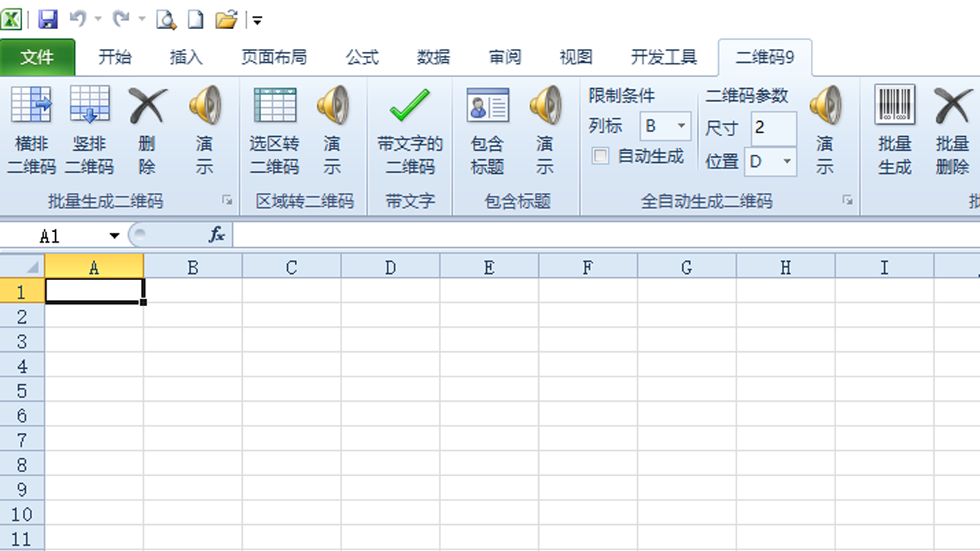Click the Name Box showing A1
The height and width of the screenshot is (551, 980).
[x=59, y=235]
